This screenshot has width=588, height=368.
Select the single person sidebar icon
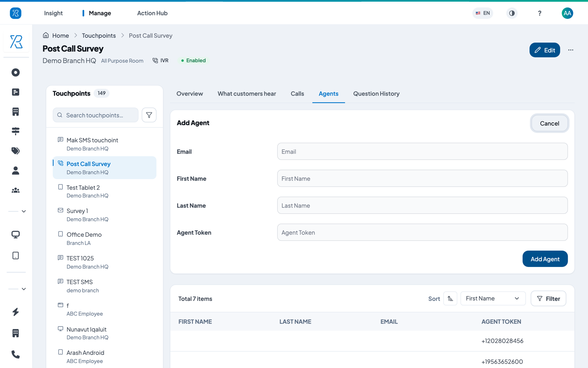tap(16, 171)
